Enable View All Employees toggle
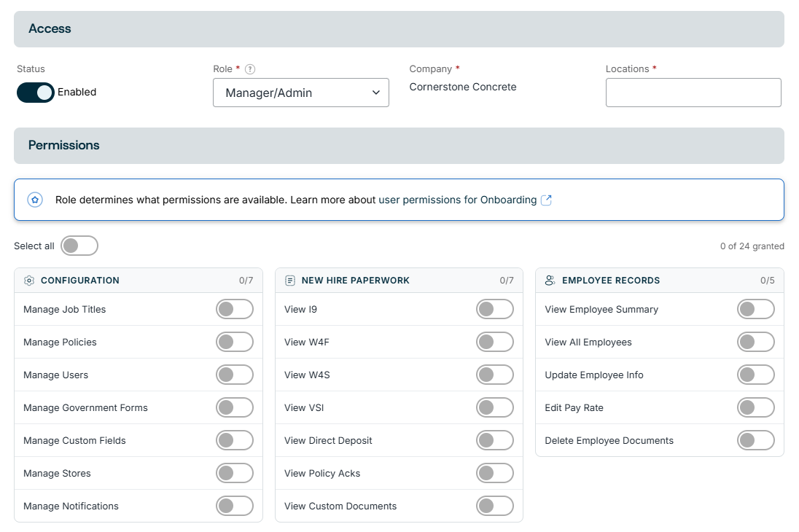Viewport: 799px width, 532px height. [x=756, y=342]
